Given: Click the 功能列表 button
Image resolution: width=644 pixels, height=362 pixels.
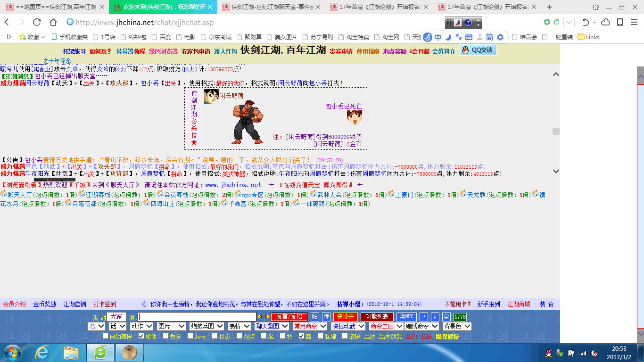Looking at the screenshot, I should 377,317.
